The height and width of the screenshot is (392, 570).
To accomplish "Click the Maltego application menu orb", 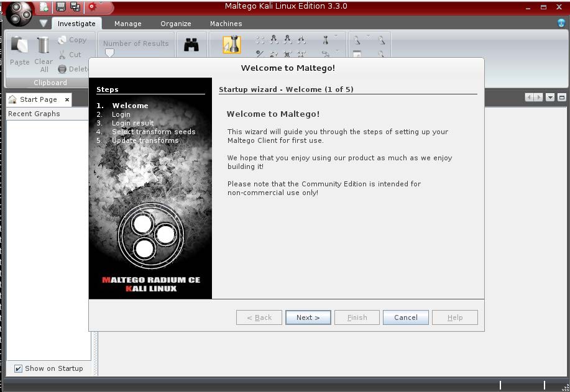I will pos(19,14).
